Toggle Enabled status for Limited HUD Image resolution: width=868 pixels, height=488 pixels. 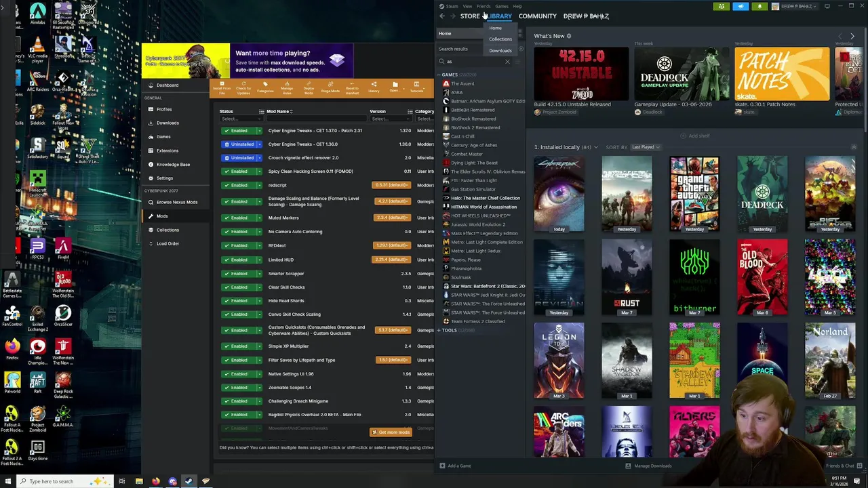coord(238,260)
